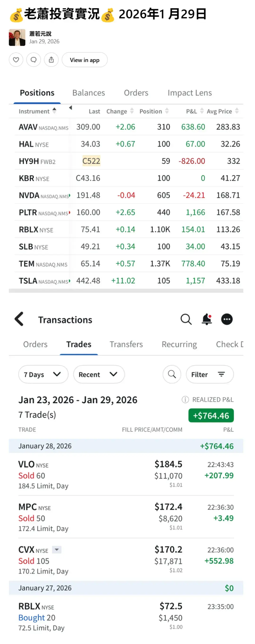Open comments with the speech bubble icon
Image resolution: width=255 pixels, height=644 pixels.
[x=34, y=60]
